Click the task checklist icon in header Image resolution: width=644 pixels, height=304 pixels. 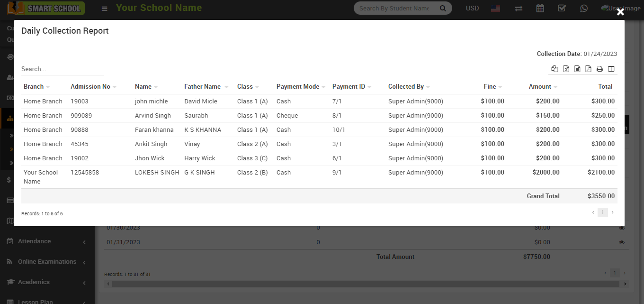coord(562,8)
